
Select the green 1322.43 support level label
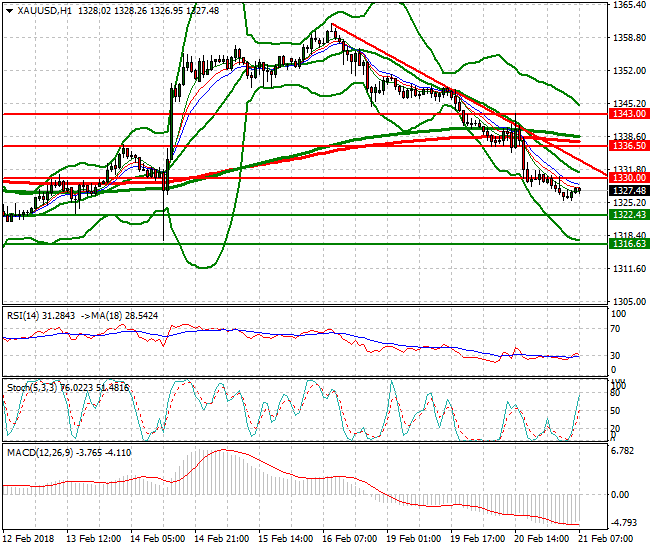(629, 215)
